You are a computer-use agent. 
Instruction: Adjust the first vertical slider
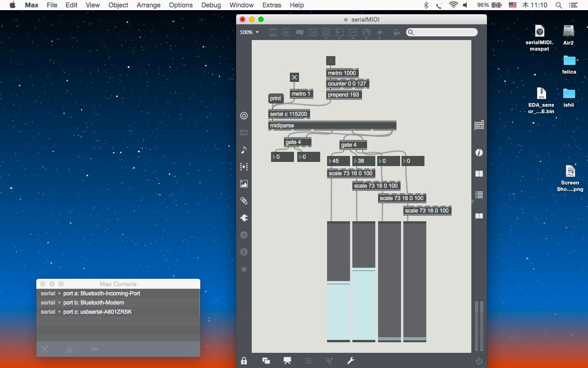click(x=339, y=282)
